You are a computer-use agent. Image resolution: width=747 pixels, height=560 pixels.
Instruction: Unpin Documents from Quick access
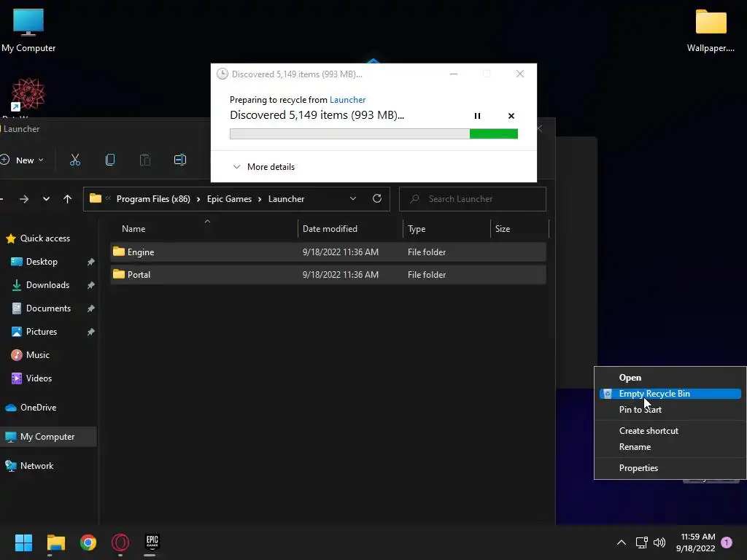91,308
